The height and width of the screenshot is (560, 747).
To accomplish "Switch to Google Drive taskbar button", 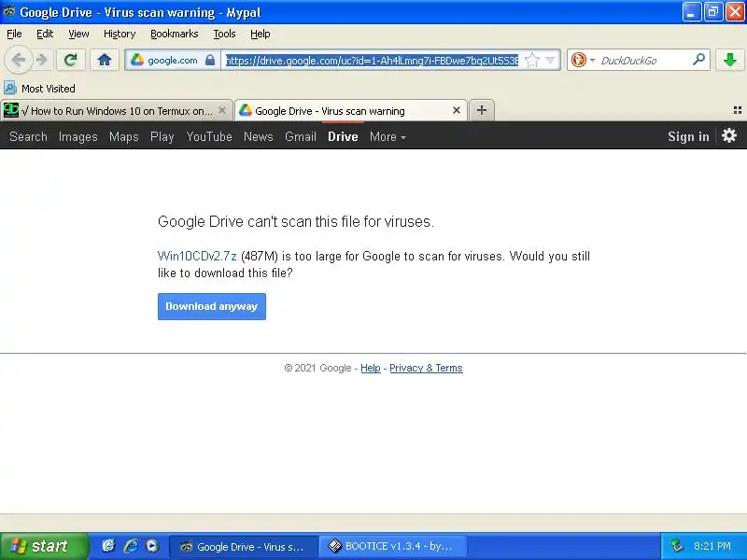I will (244, 547).
